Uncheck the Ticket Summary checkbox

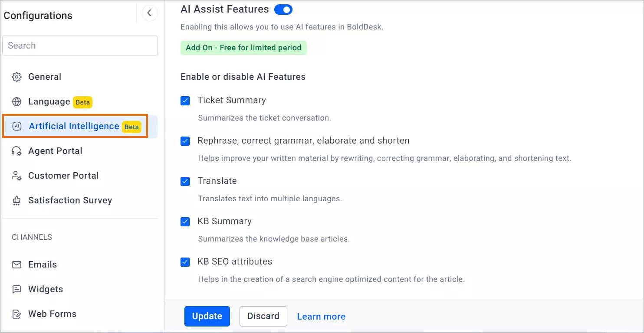(x=185, y=101)
